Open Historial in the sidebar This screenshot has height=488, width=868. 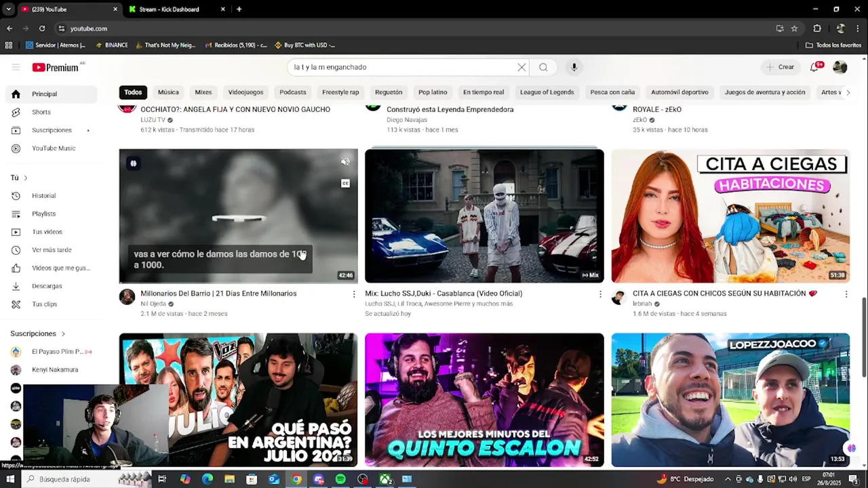[52, 196]
